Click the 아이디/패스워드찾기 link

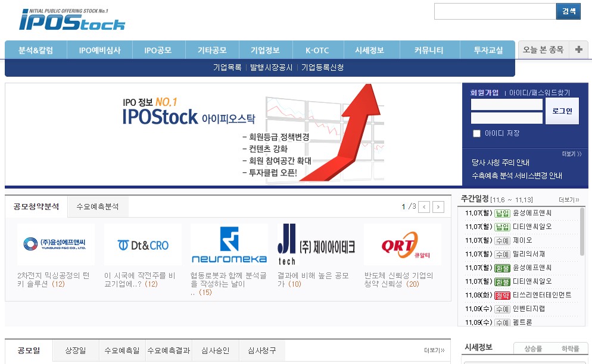540,92
